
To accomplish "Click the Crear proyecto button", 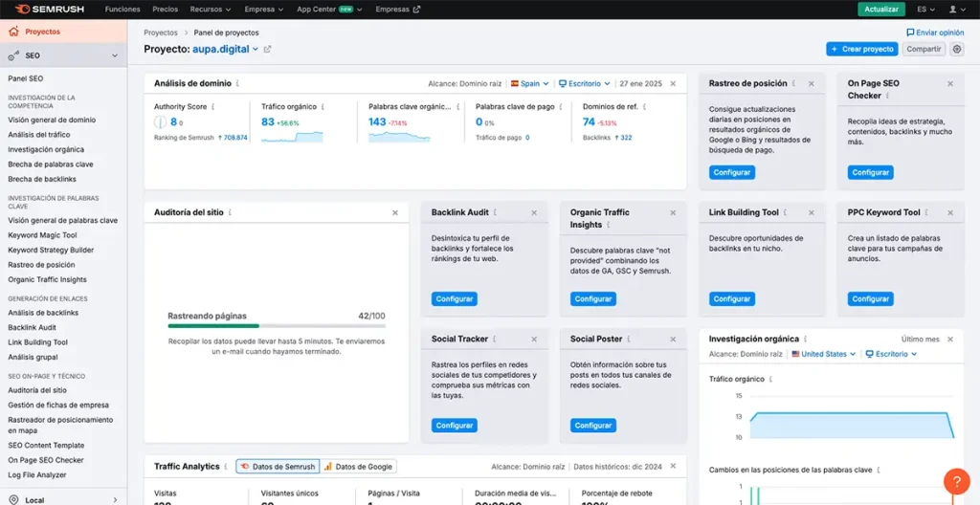I will pos(862,49).
